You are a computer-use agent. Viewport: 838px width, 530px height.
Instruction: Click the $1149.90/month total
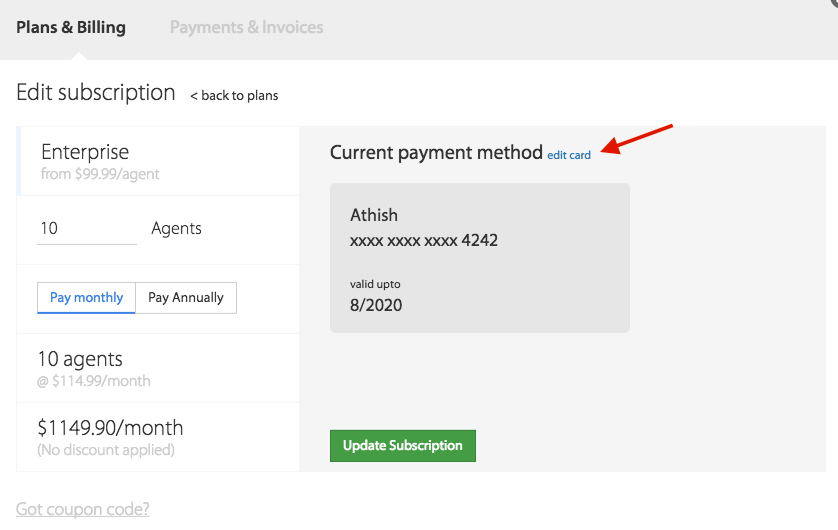pos(110,428)
